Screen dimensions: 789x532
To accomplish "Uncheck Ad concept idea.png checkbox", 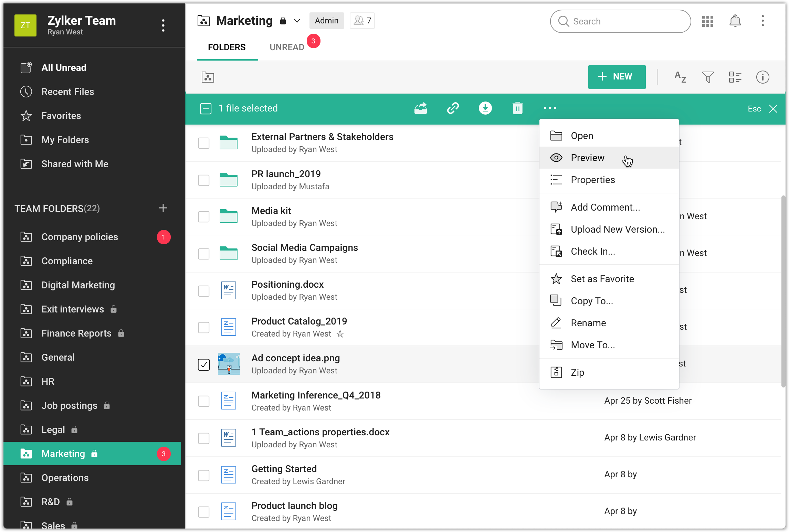I will [x=204, y=364].
